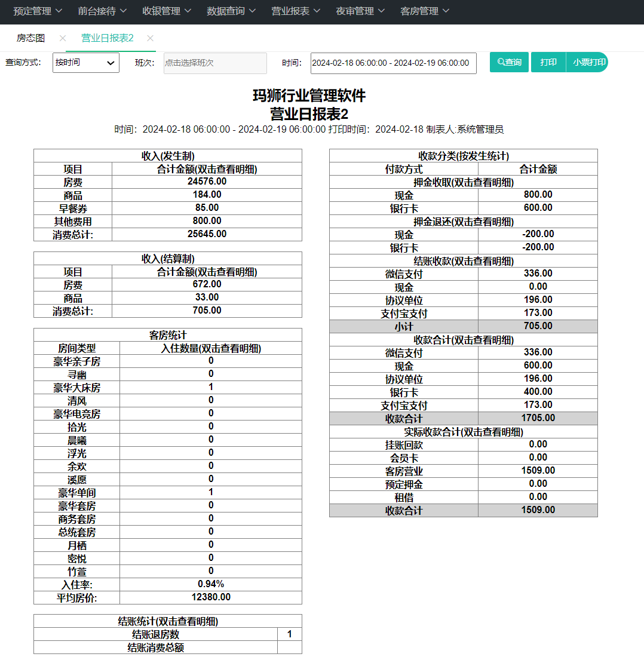This screenshot has width=644, height=669.
Task: Click the 房费 amount 24576.00
Action: 207,182
